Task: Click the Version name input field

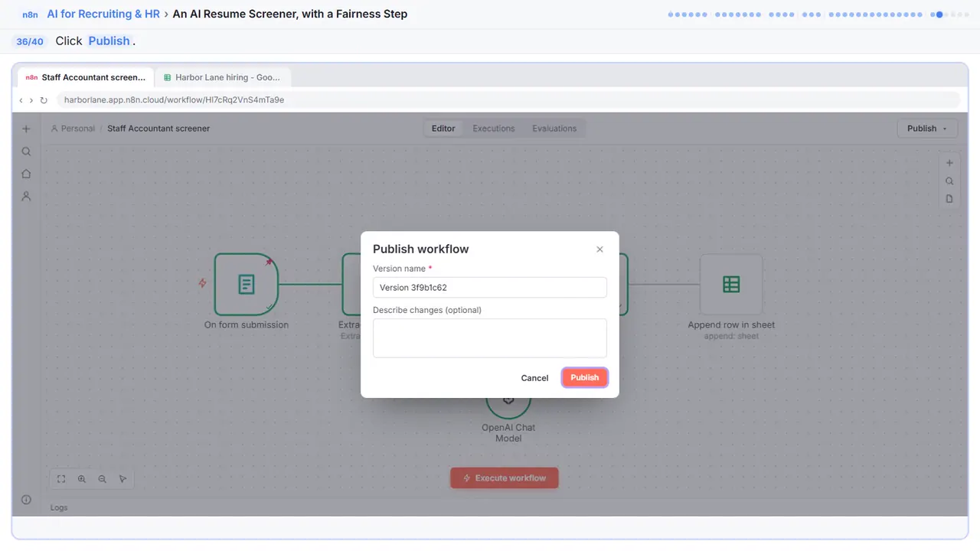Action: 490,288
